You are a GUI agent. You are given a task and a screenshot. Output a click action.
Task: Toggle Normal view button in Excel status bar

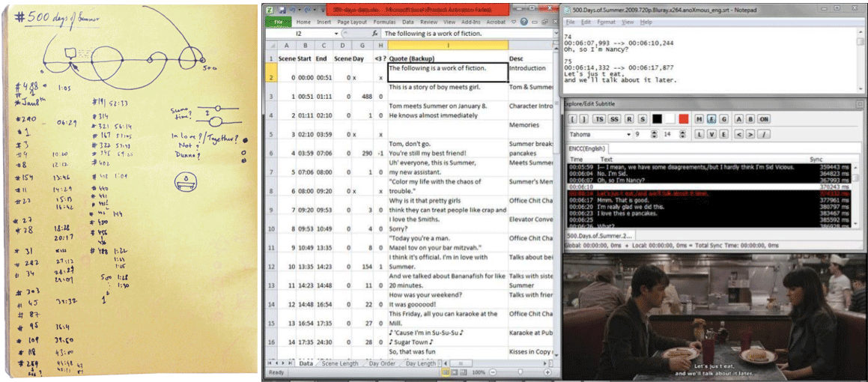point(446,372)
